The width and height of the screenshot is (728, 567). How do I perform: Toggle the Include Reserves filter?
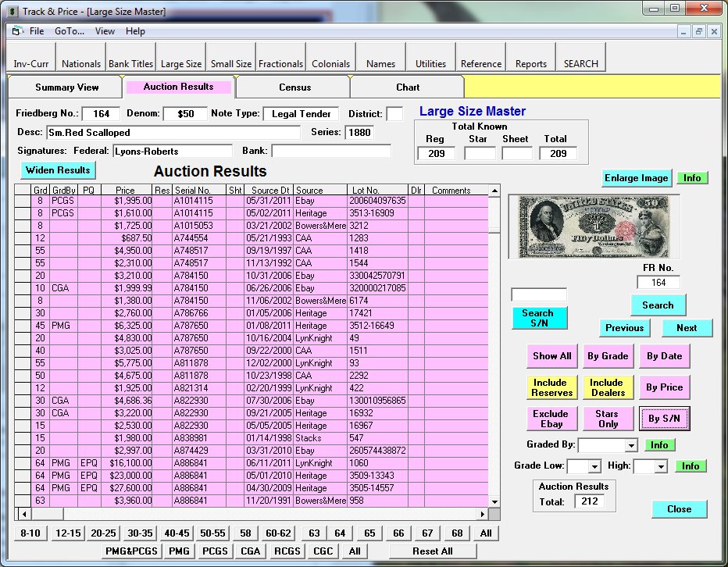pos(551,387)
